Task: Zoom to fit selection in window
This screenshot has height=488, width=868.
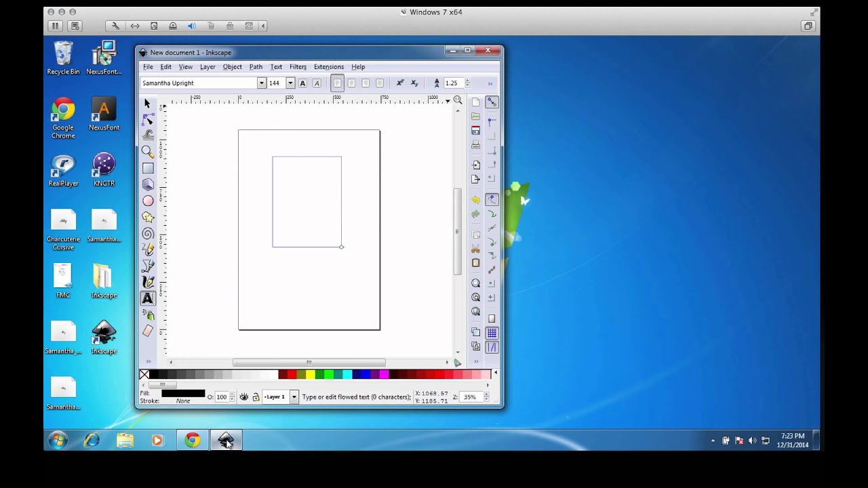Action: coord(475,283)
